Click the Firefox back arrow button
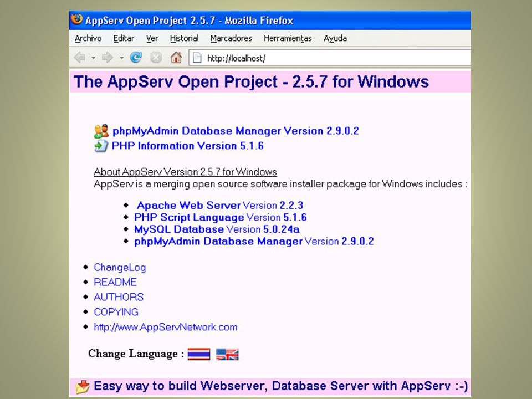532x399 pixels. (80, 58)
